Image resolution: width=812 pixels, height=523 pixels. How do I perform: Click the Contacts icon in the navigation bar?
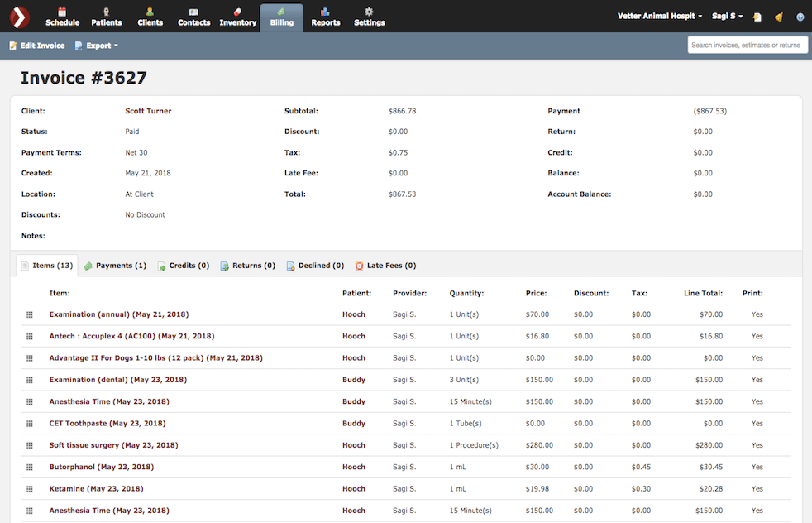(193, 13)
